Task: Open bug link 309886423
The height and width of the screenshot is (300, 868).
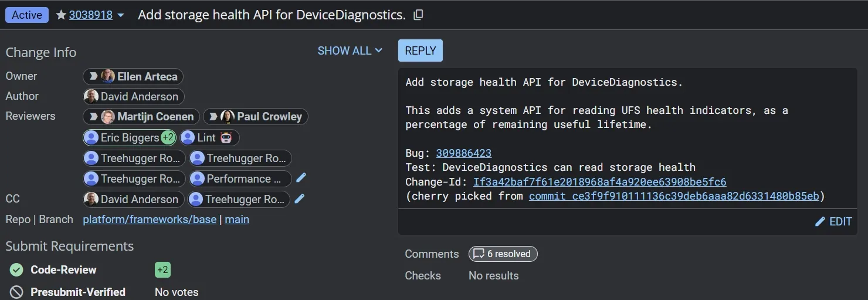Action: coord(464,153)
